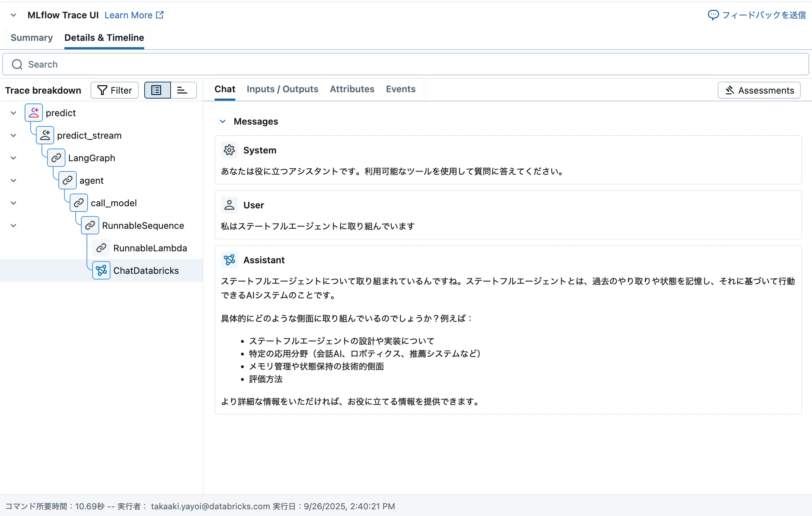Image resolution: width=812 pixels, height=516 pixels.
Task: Select the predict_stream span label
Action: [89, 136]
